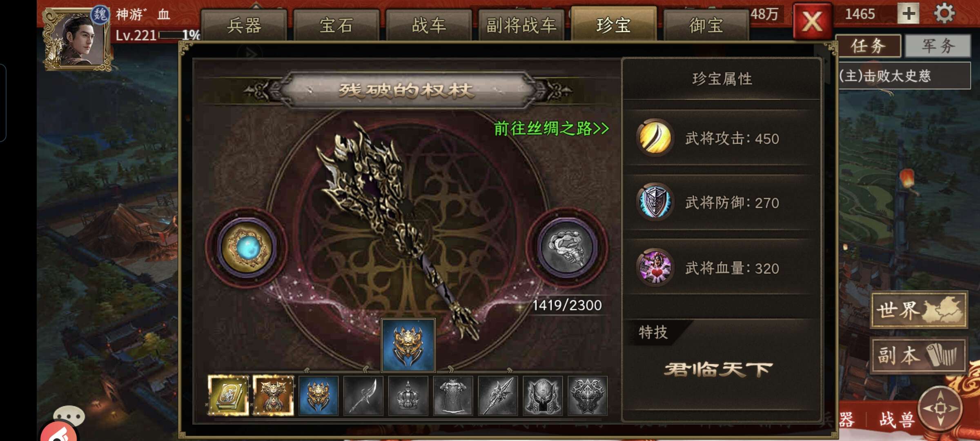Open the 副将战车 tab
Screen dimensions: 980x441
[521, 25]
